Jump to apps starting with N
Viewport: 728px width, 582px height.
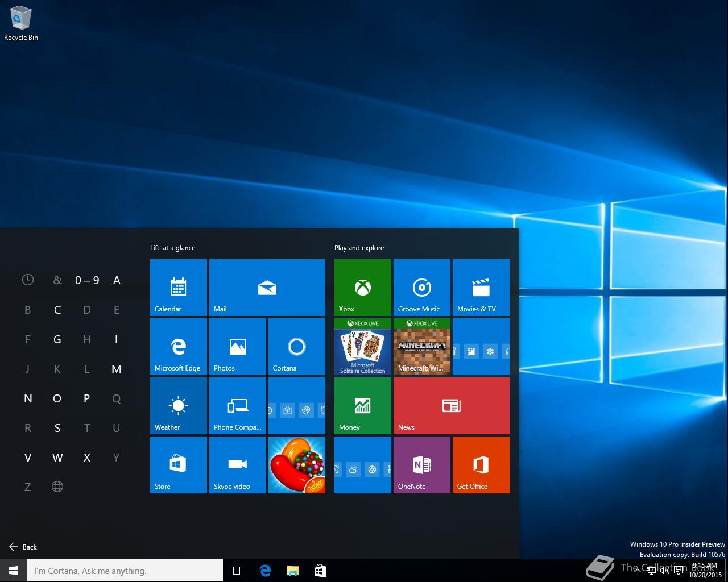[28, 398]
